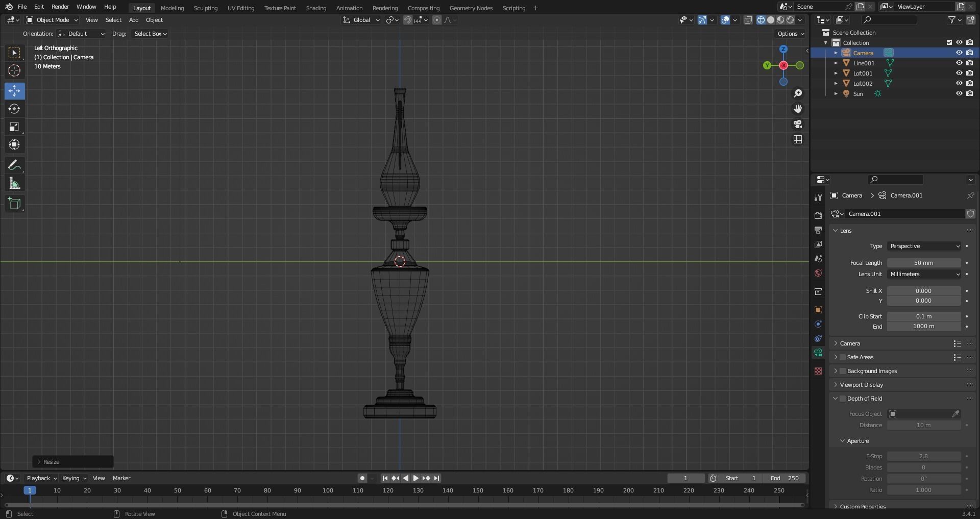980x519 pixels.
Task: Switch to Rendered viewport shading
Action: pos(790,20)
